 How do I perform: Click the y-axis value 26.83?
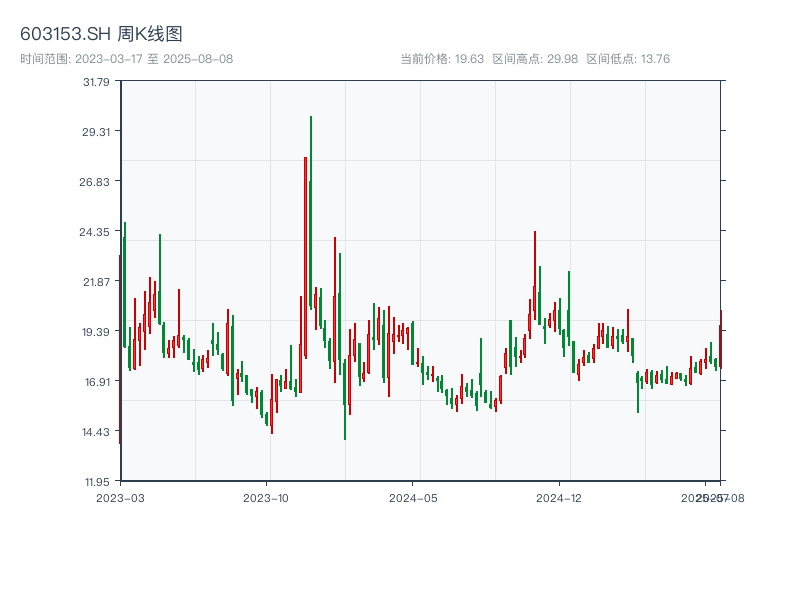(x=94, y=182)
